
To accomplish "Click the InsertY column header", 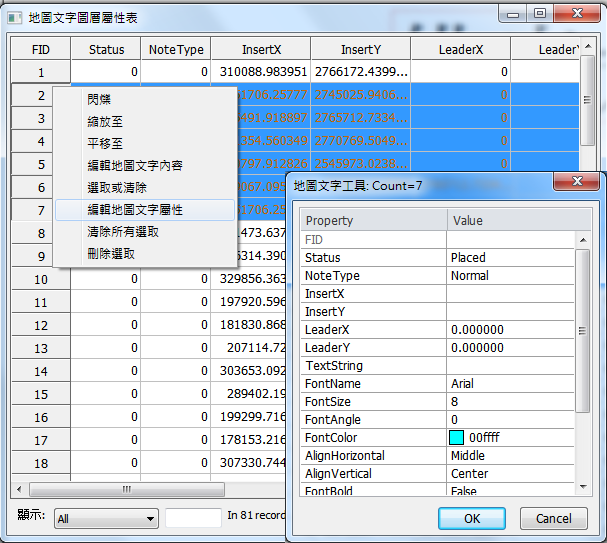I will [x=360, y=49].
